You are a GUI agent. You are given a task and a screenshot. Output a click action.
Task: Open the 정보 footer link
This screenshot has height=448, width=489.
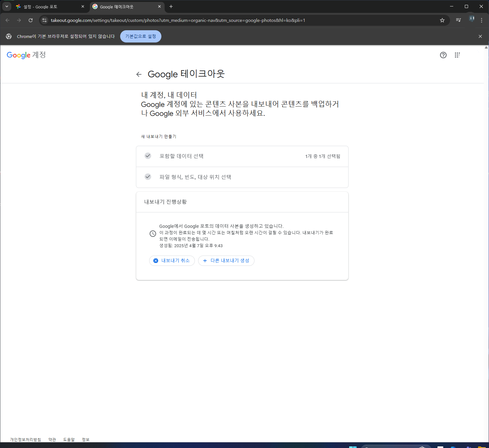(86, 440)
